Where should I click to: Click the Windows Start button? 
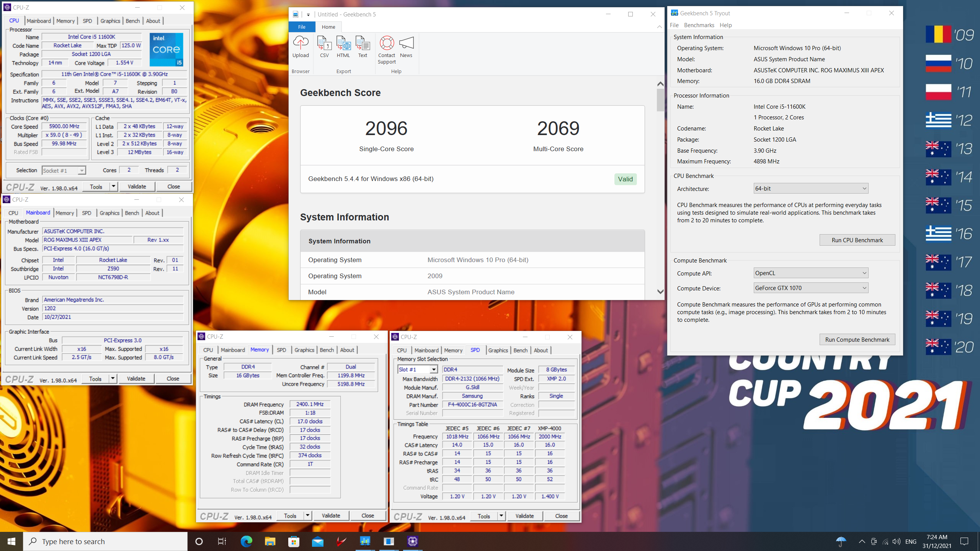[11, 541]
